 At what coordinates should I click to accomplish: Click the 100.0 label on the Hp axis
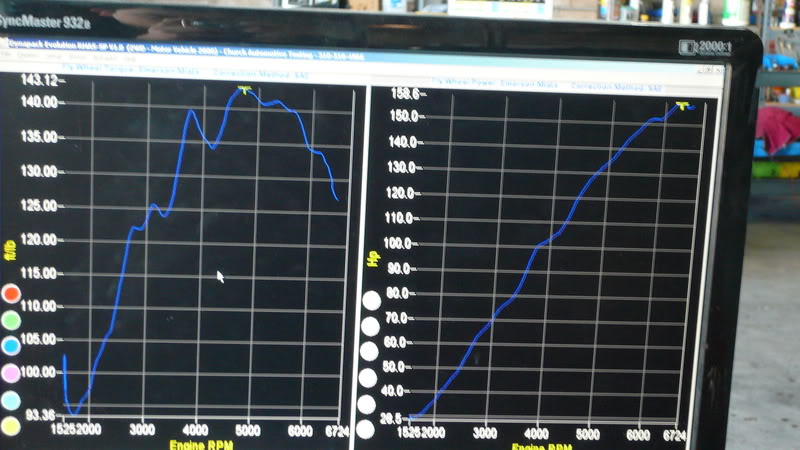pyautogui.click(x=397, y=243)
